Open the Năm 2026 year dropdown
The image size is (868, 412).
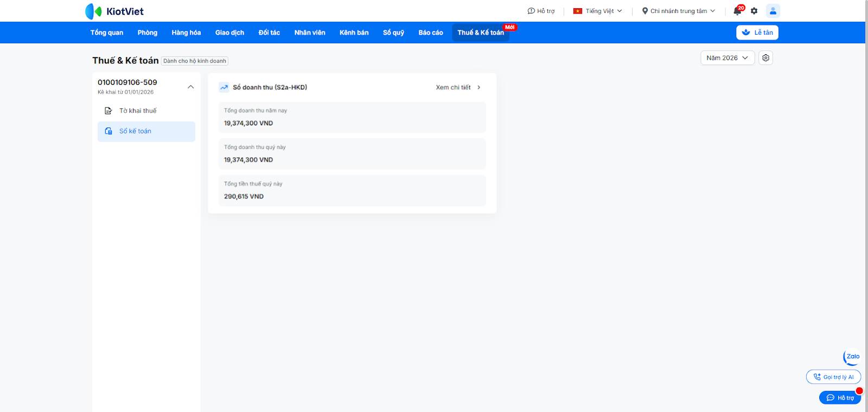point(727,58)
